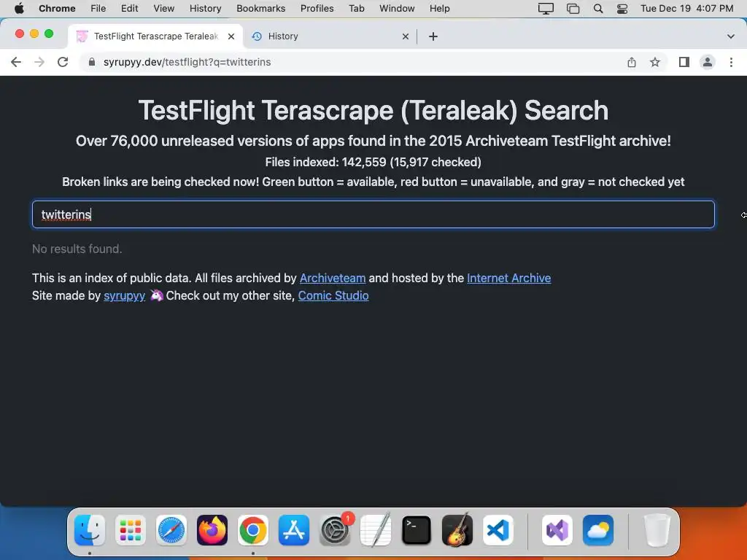The width and height of the screenshot is (747, 560).
Task: Click the Chrome icon in the dock
Action: coord(253,530)
